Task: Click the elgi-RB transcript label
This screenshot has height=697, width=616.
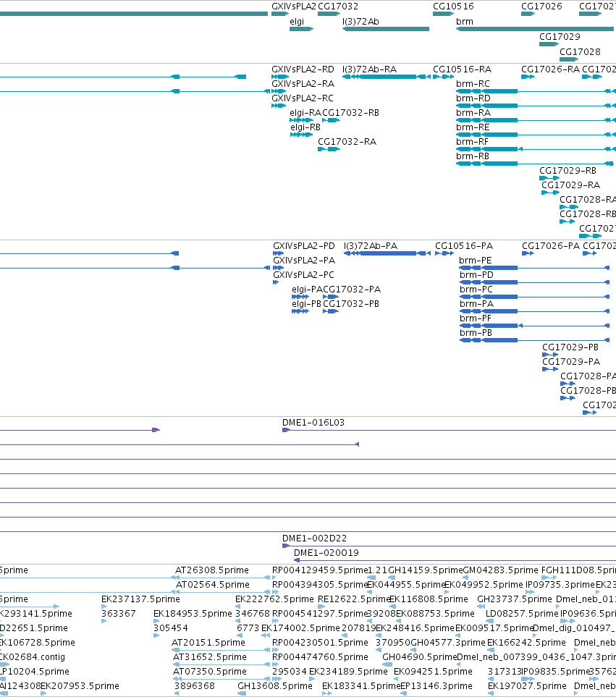Action: pyautogui.click(x=305, y=127)
